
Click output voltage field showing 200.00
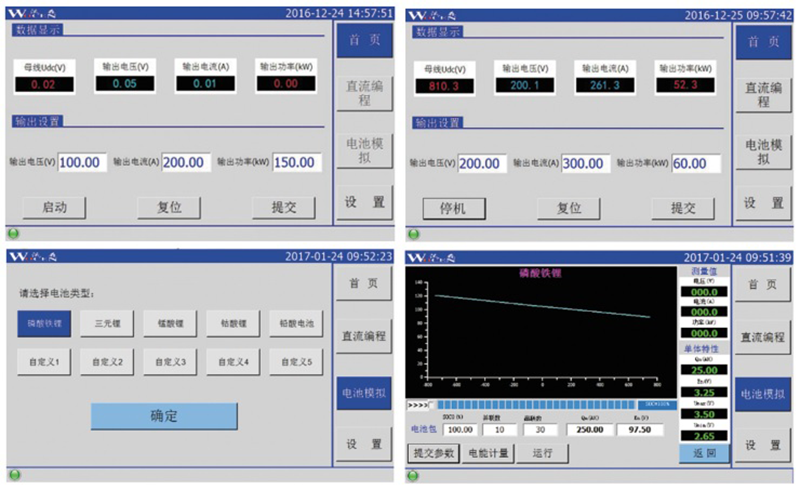[x=482, y=163]
